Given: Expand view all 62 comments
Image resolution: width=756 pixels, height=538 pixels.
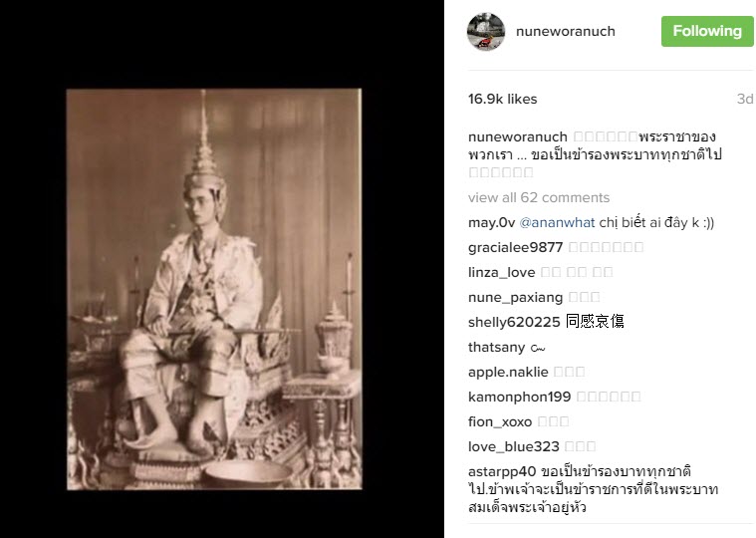Looking at the screenshot, I should (539, 197).
